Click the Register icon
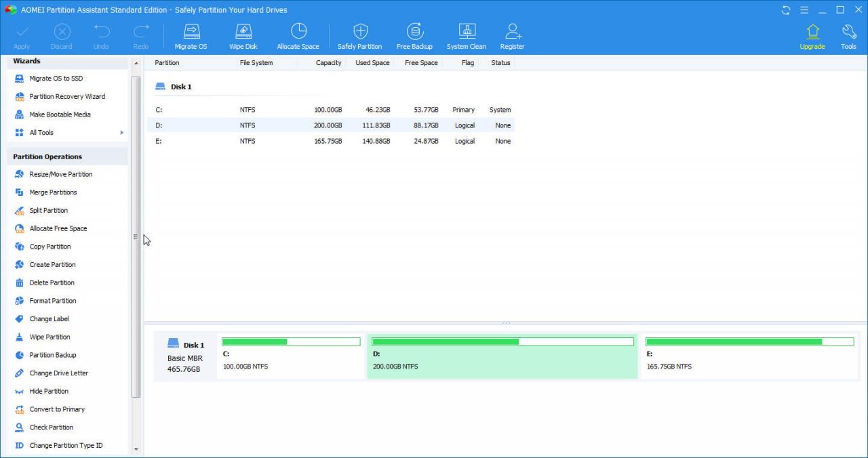This screenshot has width=868, height=458. 512,35
